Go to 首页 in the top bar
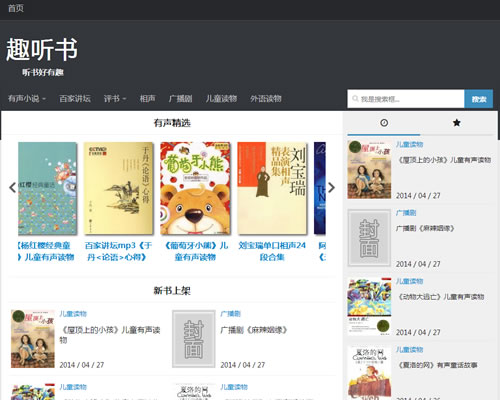The image size is (500, 400). [x=16, y=8]
